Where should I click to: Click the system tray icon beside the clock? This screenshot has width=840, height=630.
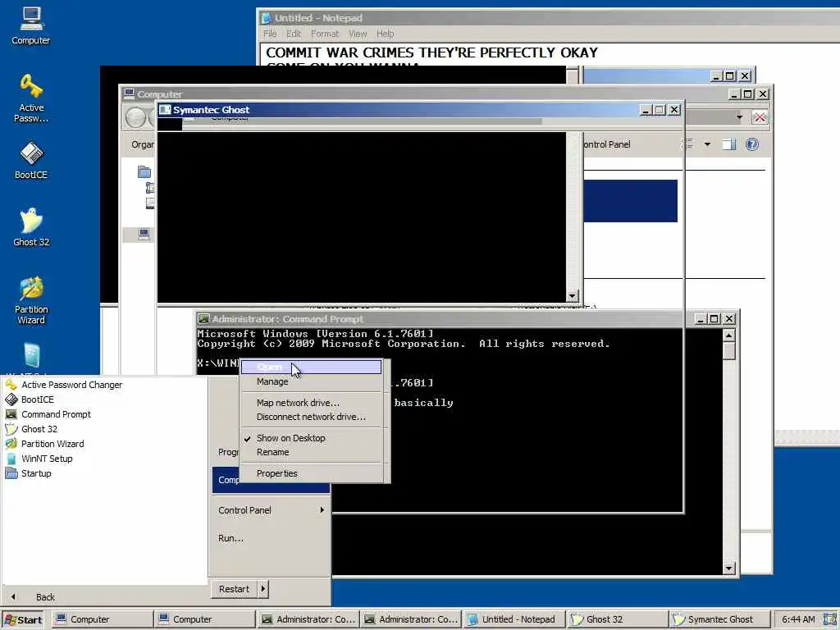(x=829, y=619)
